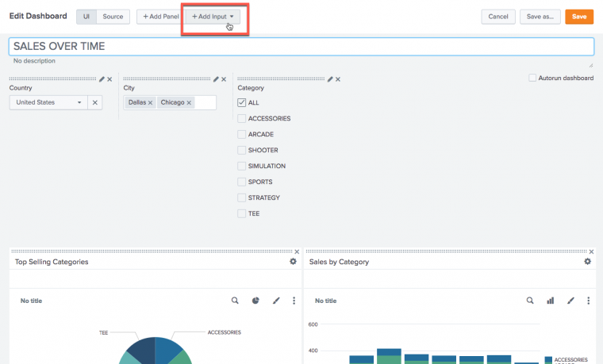
Task: Delete the Sales by Category panel
Action: coord(591,251)
